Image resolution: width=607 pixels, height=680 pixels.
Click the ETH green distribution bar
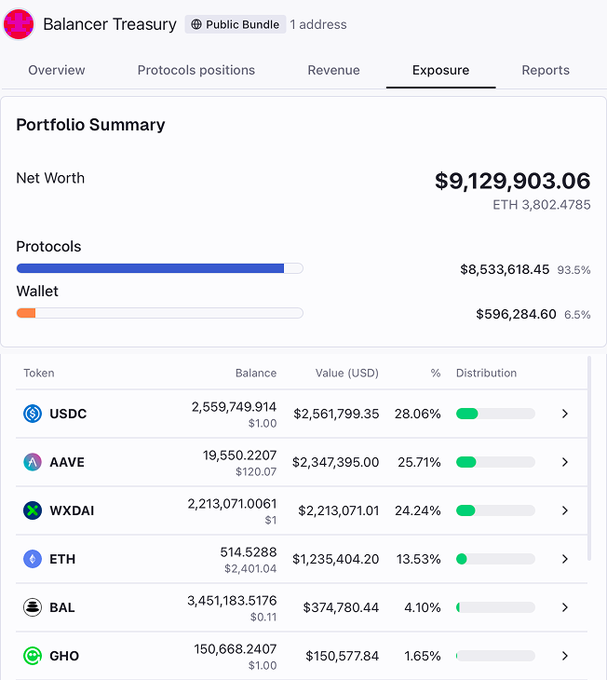point(461,559)
